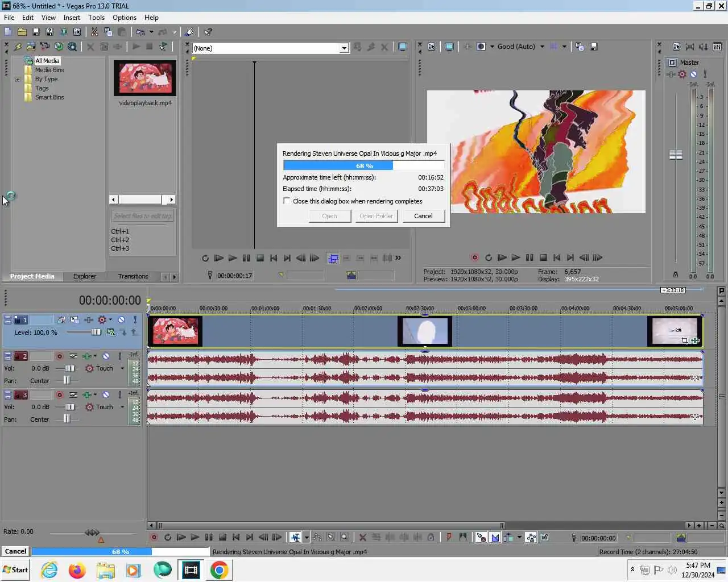Arm audio track 3 for record
Screen dimensions: 728x582
point(59,395)
